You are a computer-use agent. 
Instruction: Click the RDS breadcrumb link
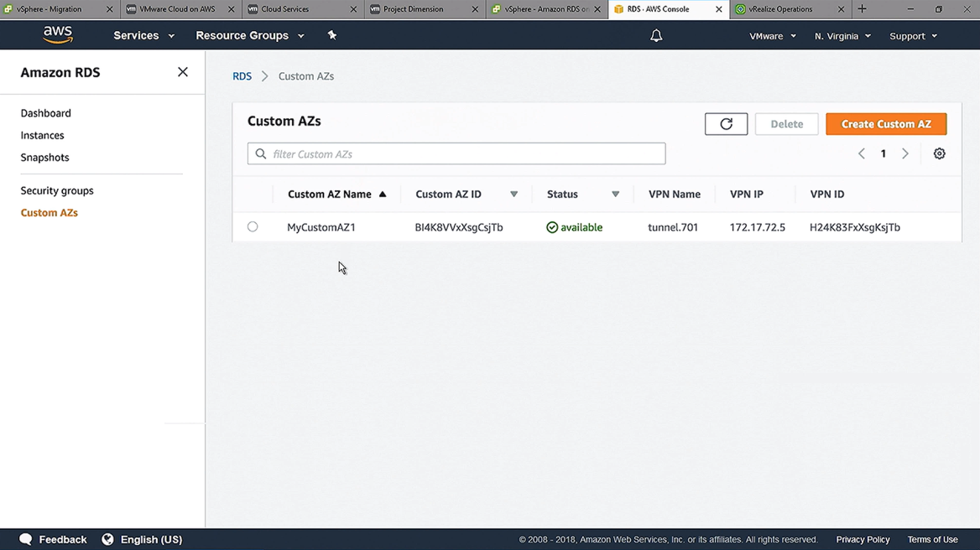coord(242,76)
